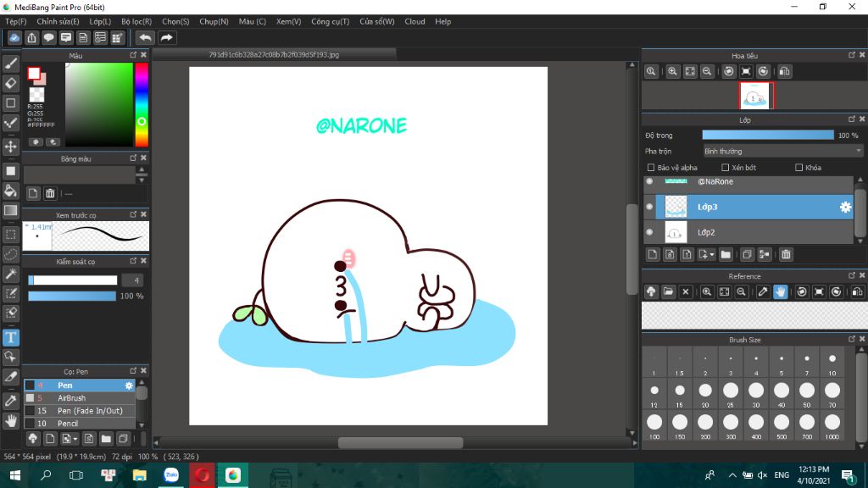
Task: Open the add-layer dropdown arrow
Action: pos(712,255)
